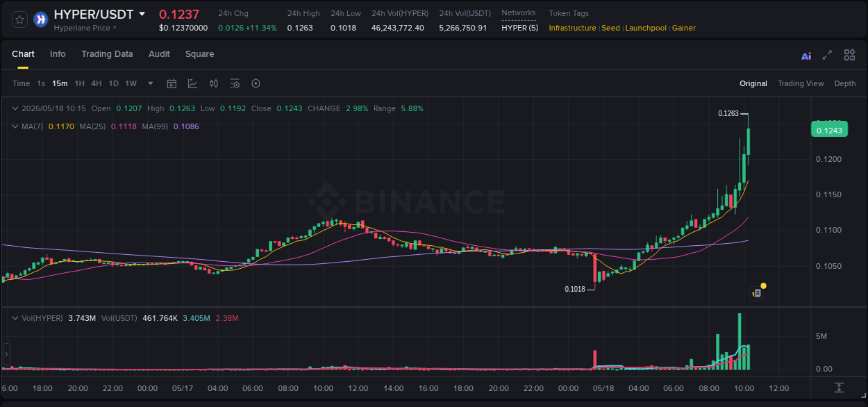Click the 24h High value 0.1263
This screenshot has height=407, width=868.
tap(300, 28)
